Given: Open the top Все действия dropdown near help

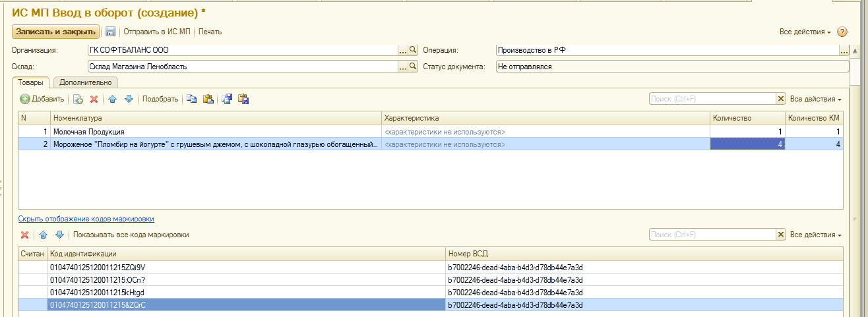Looking at the screenshot, I should (805, 32).
